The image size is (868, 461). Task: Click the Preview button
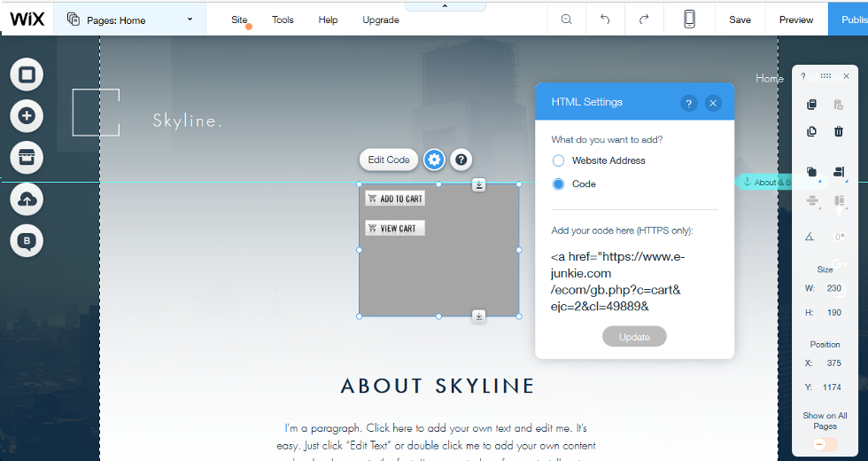[x=795, y=20]
